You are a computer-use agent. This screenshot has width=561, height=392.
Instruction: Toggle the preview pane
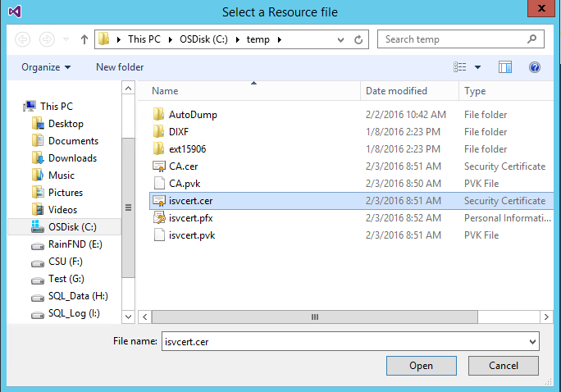click(505, 67)
